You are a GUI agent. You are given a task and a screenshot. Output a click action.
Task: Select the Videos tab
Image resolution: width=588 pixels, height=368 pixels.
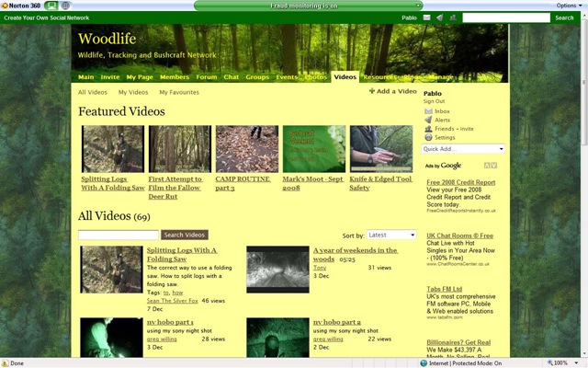point(345,76)
